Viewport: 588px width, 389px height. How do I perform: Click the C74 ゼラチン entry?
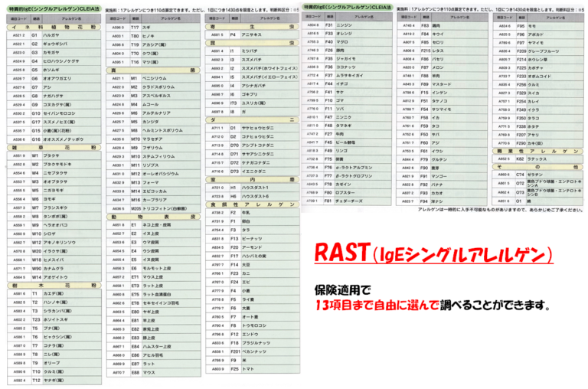point(538,175)
